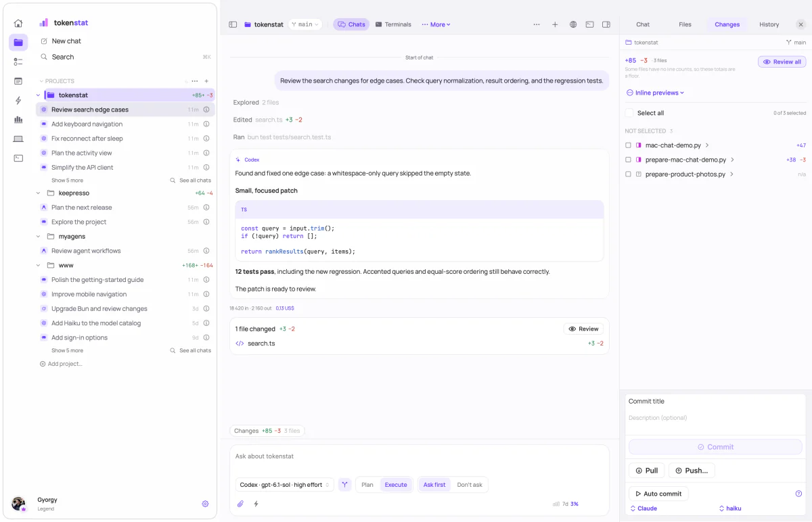Click the plus icon in chat top bar
This screenshot has width=812, height=522.
tap(555, 24)
